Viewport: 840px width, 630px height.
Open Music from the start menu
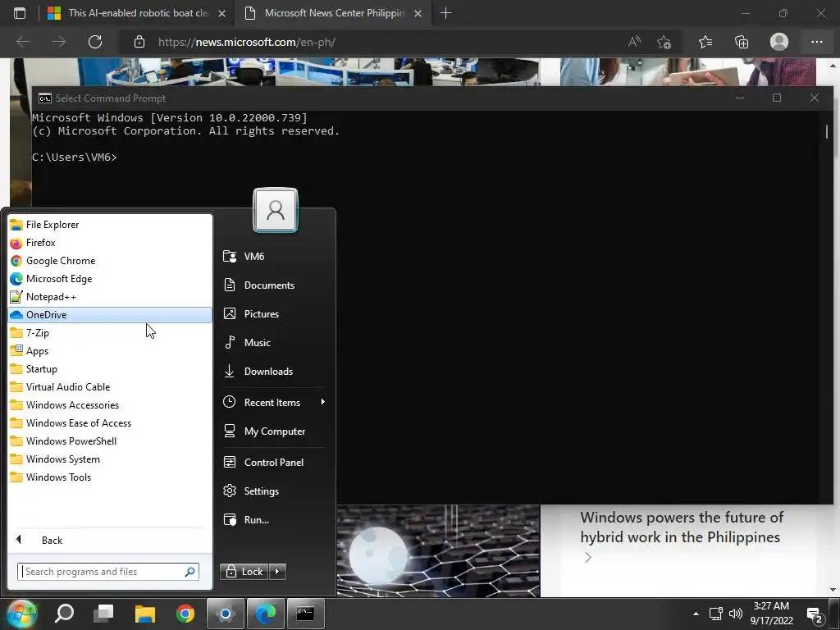coord(274,343)
